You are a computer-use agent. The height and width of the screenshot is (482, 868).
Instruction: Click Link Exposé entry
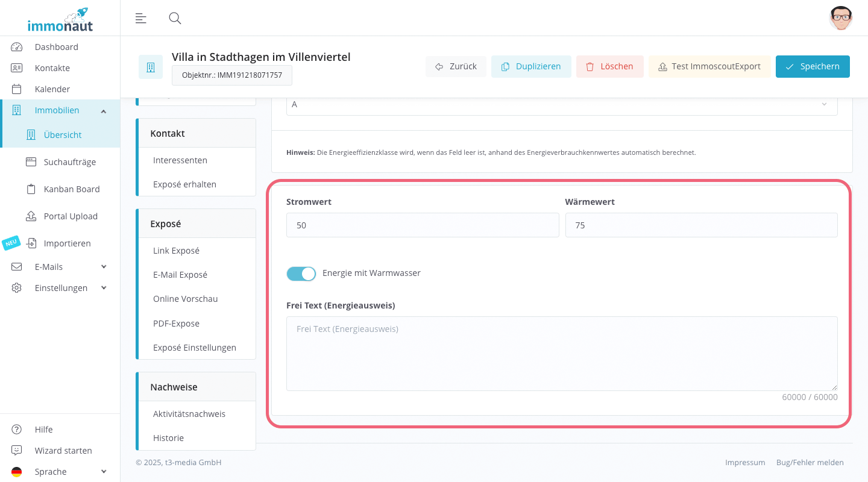click(x=176, y=251)
